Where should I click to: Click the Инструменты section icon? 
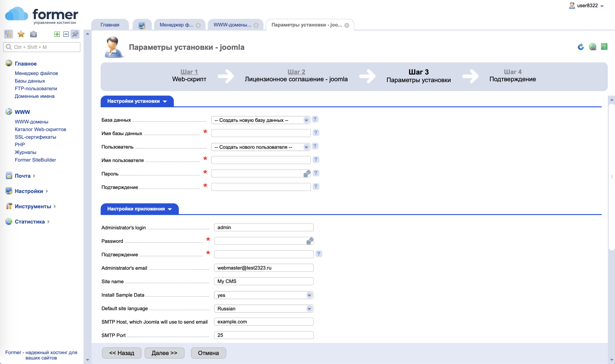pos(9,206)
